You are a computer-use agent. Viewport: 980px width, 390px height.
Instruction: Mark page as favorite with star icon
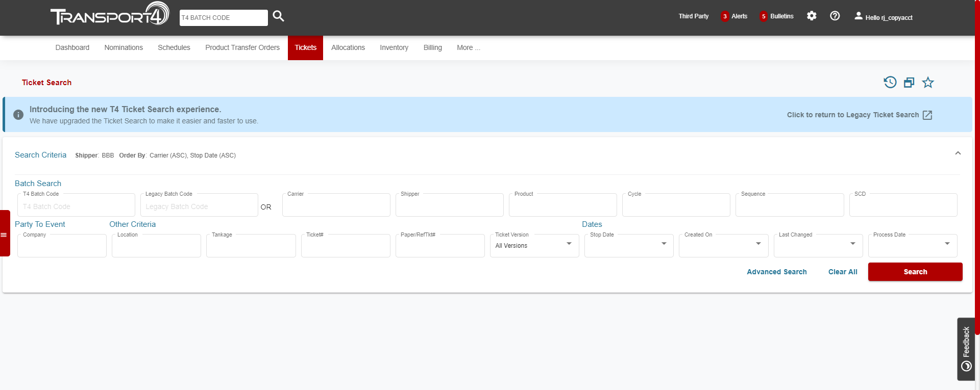pyautogui.click(x=928, y=83)
